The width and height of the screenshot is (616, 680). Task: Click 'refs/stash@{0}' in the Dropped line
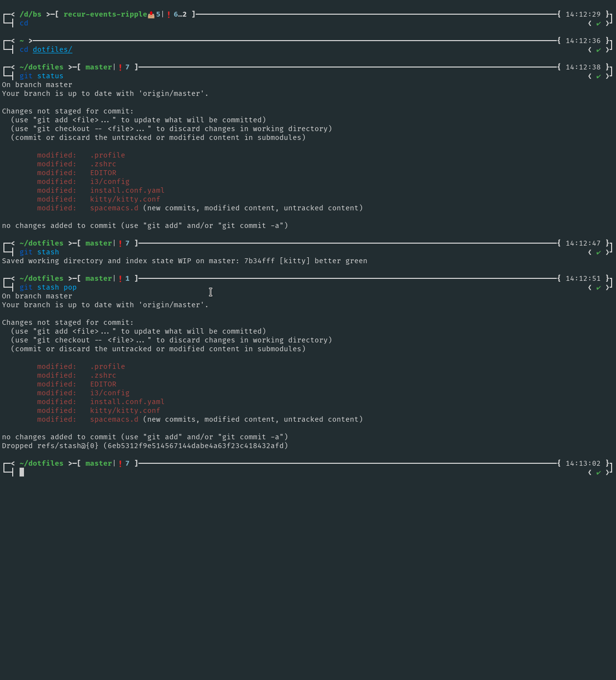pos(68,446)
